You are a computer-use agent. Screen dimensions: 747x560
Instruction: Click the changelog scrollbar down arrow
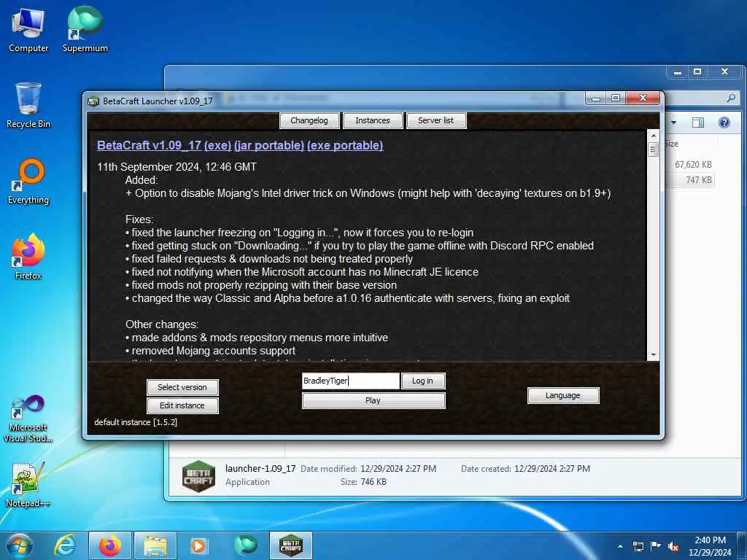click(653, 355)
